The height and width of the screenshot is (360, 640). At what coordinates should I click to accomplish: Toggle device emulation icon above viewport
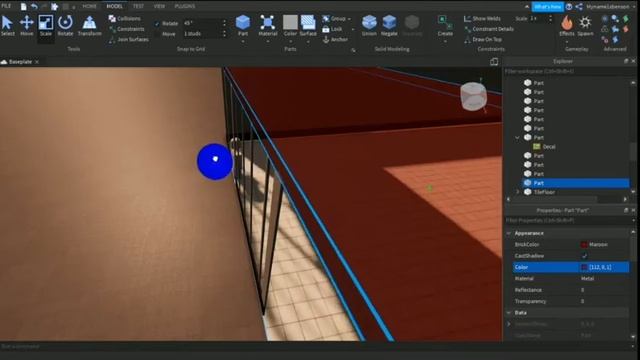coord(494,62)
